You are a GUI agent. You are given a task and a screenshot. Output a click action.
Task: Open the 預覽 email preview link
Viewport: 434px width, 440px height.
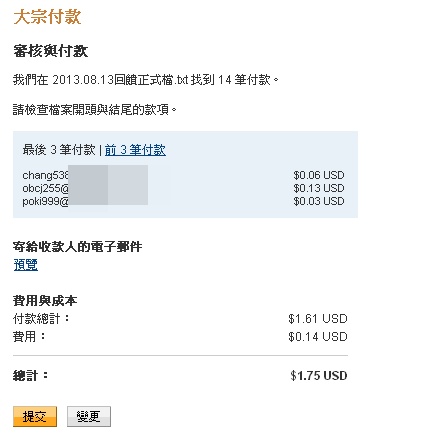26,265
